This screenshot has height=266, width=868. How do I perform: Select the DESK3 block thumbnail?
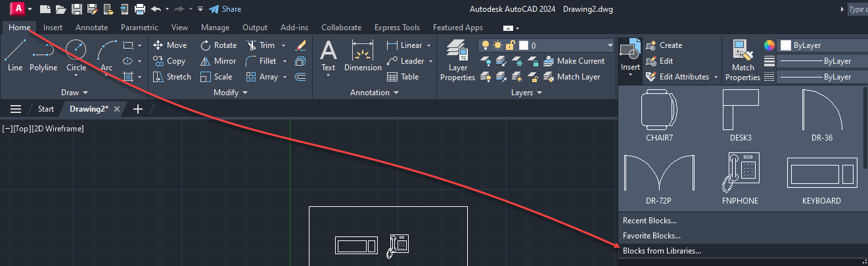[741, 115]
